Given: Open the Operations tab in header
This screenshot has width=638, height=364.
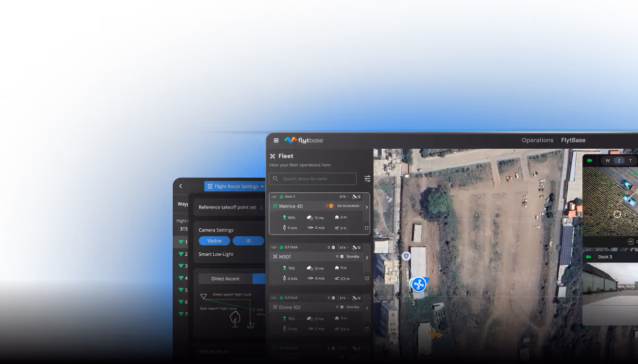Looking at the screenshot, I should pyautogui.click(x=538, y=140).
